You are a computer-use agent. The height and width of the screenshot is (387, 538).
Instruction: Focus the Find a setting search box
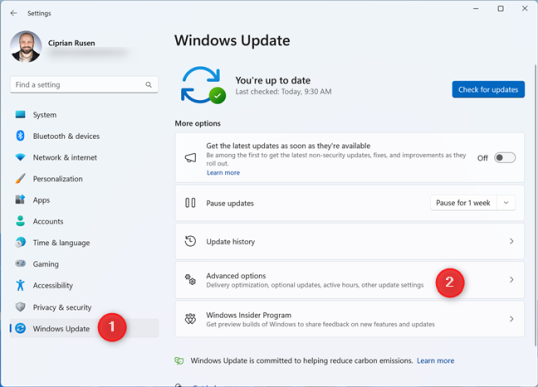84,85
